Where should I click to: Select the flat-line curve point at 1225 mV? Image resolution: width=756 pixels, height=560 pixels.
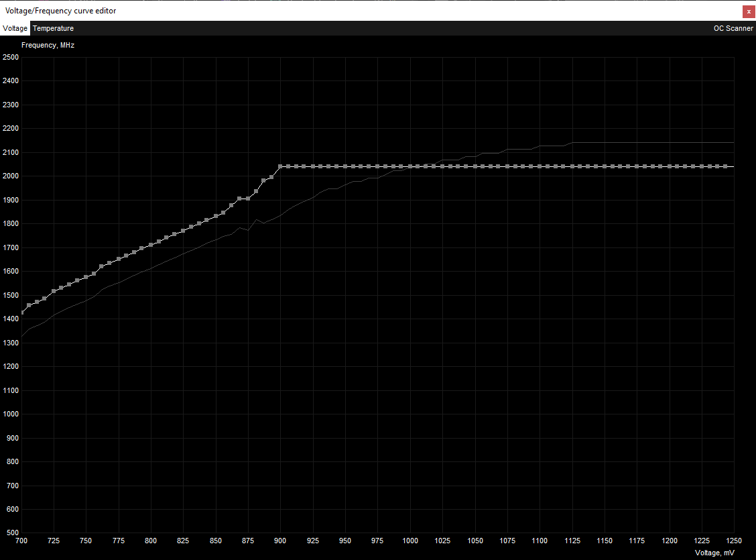[x=702, y=166]
